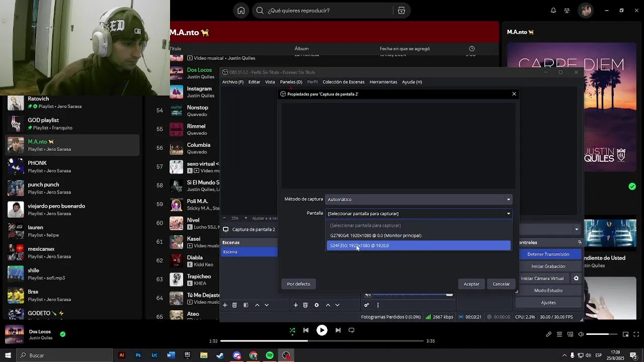Open Spotify profile avatar
The image size is (644, 362).
coord(586,11)
